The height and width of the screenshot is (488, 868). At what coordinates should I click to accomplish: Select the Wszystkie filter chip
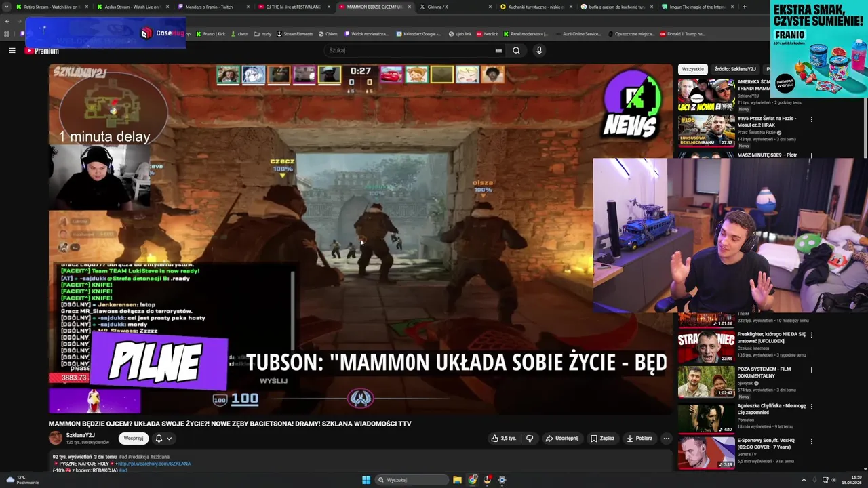point(693,69)
